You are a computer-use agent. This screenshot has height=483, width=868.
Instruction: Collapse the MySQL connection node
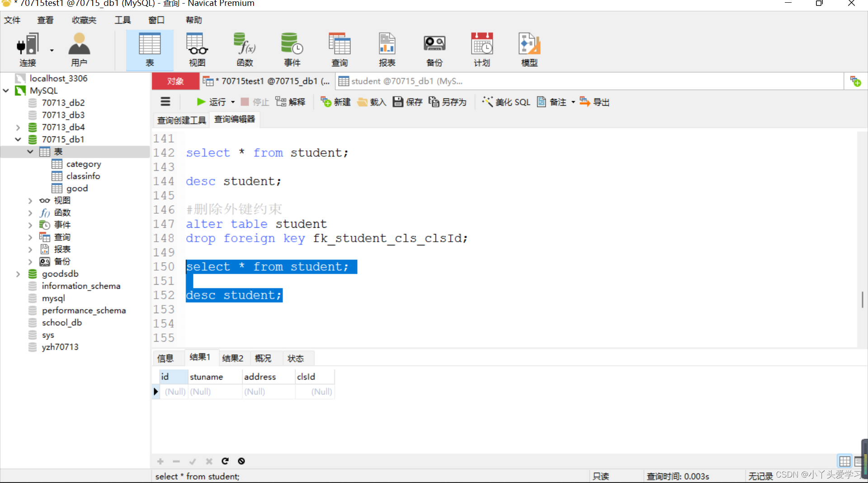(x=6, y=91)
